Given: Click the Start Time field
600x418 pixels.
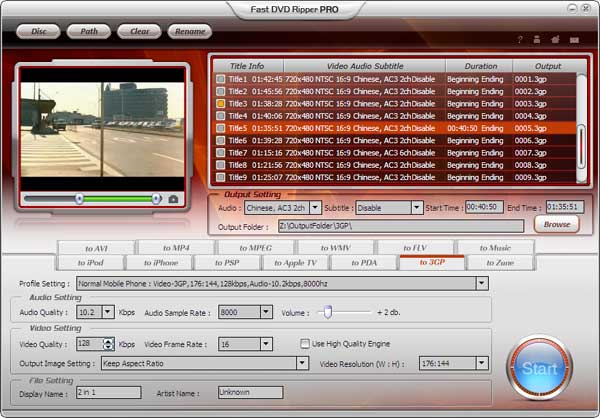Looking at the screenshot, I should (x=484, y=207).
